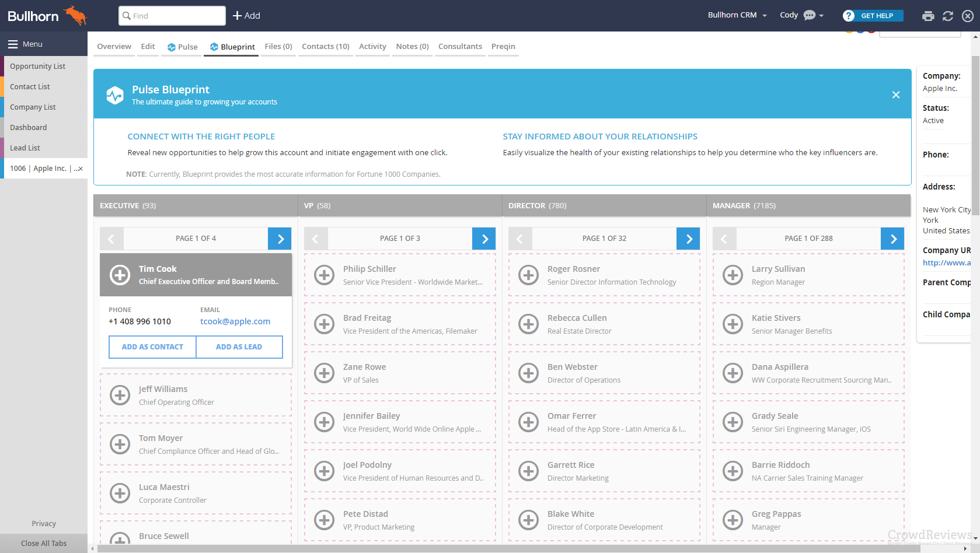Open Contact List in sidebar
The image size is (980, 553).
pyautogui.click(x=44, y=87)
